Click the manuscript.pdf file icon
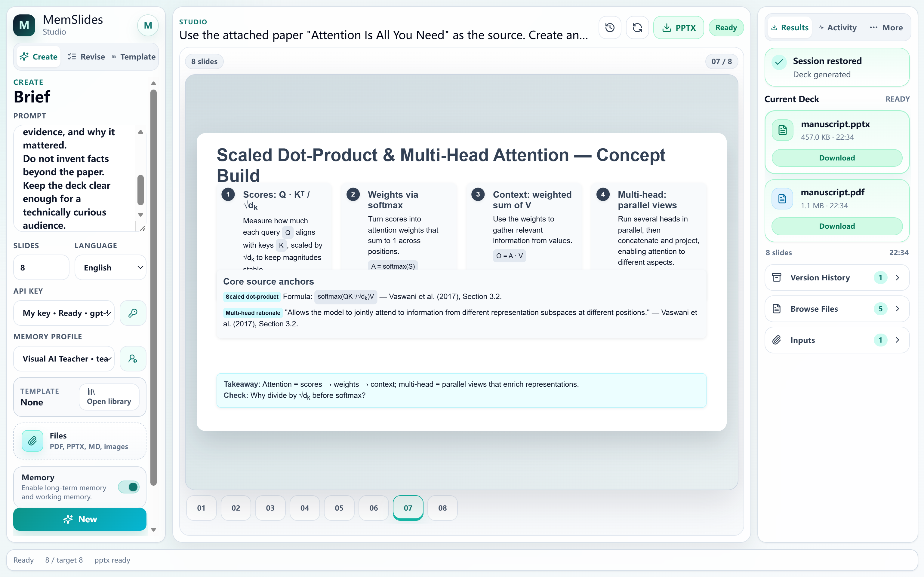This screenshot has height=577, width=924. pyautogui.click(x=782, y=198)
